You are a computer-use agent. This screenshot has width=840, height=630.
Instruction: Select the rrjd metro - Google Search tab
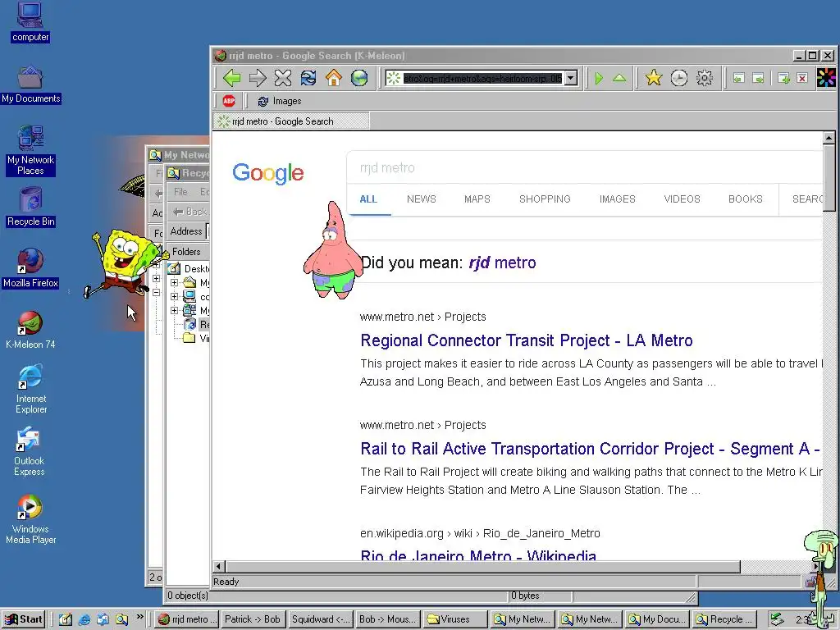291,121
